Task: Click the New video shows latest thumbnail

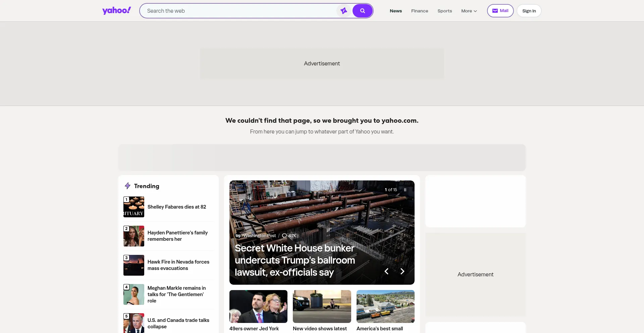Action: 322,307
